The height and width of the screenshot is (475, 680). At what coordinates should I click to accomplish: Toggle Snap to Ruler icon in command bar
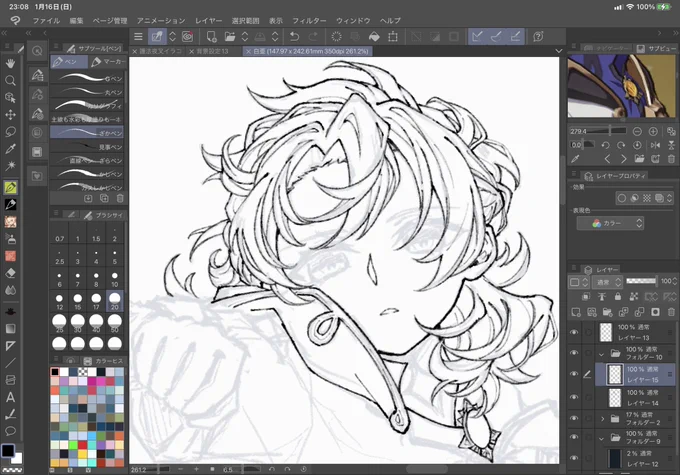[477, 36]
